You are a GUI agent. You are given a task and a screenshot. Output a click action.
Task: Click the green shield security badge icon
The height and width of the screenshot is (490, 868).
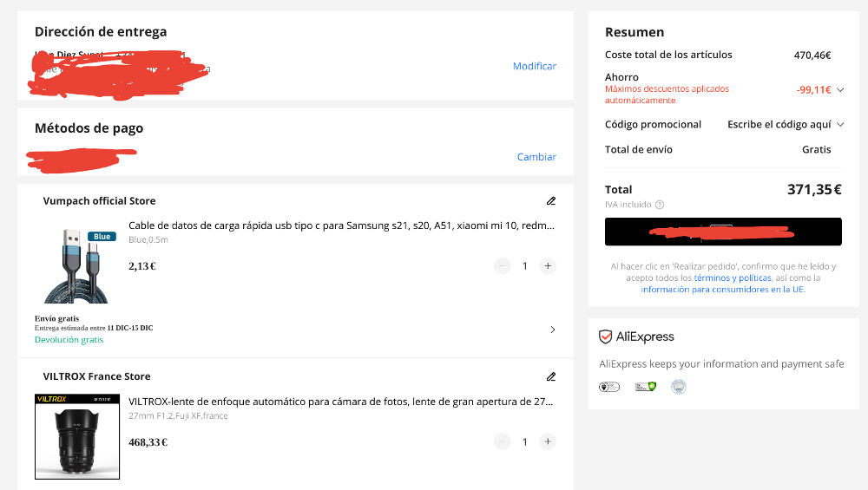click(646, 387)
